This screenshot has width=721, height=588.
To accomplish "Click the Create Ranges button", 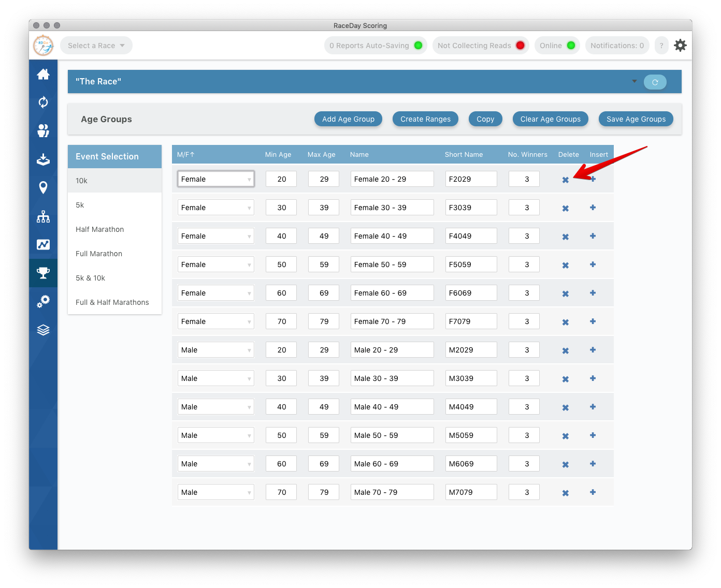I will click(x=425, y=119).
